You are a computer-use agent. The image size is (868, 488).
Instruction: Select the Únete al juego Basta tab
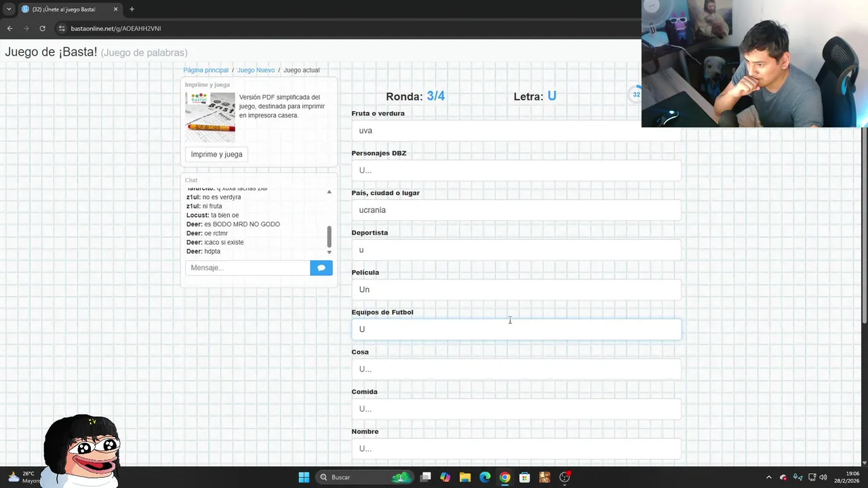tap(69, 9)
